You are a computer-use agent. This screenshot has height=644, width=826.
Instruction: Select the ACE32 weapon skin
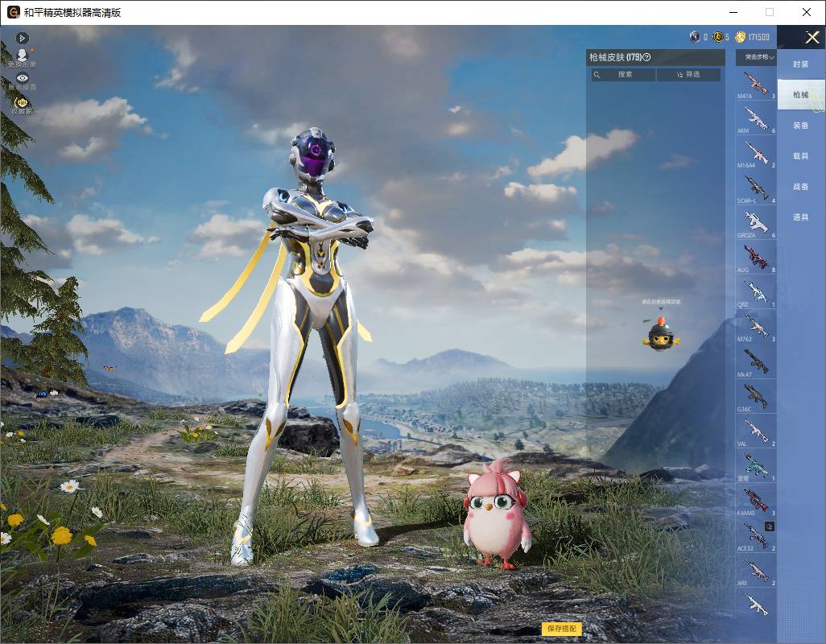(756, 536)
